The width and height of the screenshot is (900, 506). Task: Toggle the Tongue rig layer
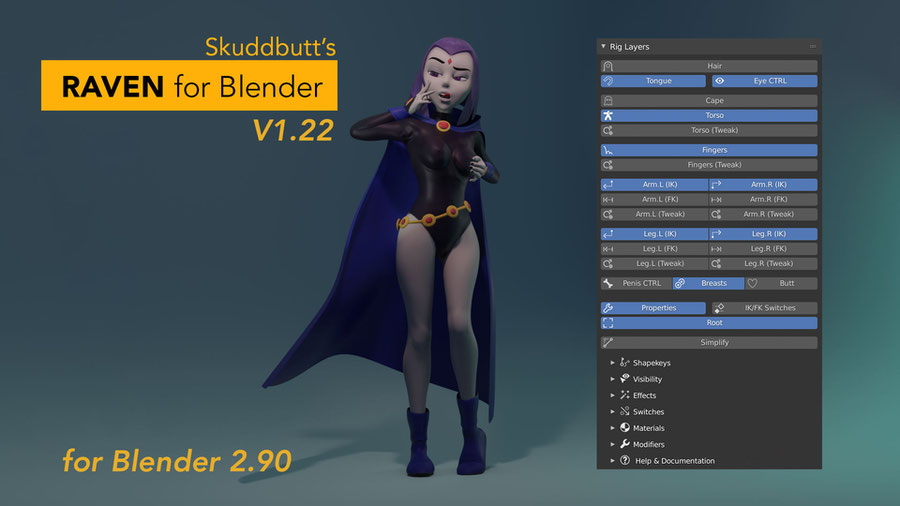(653, 81)
